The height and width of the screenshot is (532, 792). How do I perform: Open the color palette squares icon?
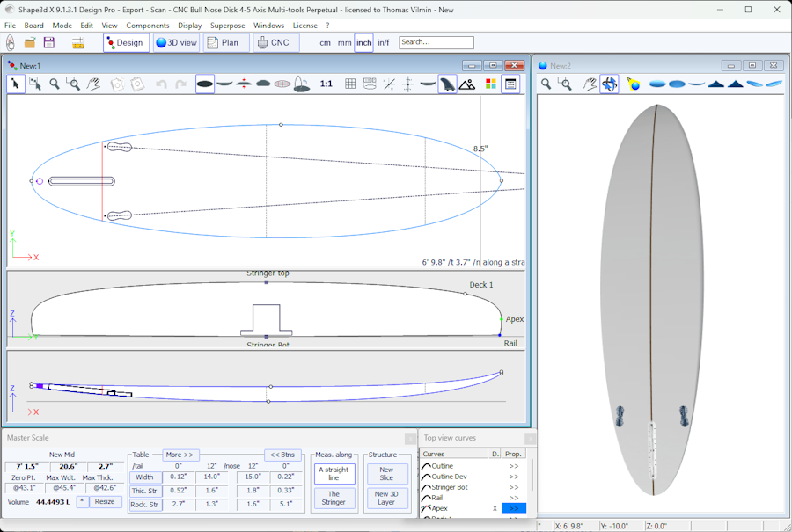(x=490, y=84)
